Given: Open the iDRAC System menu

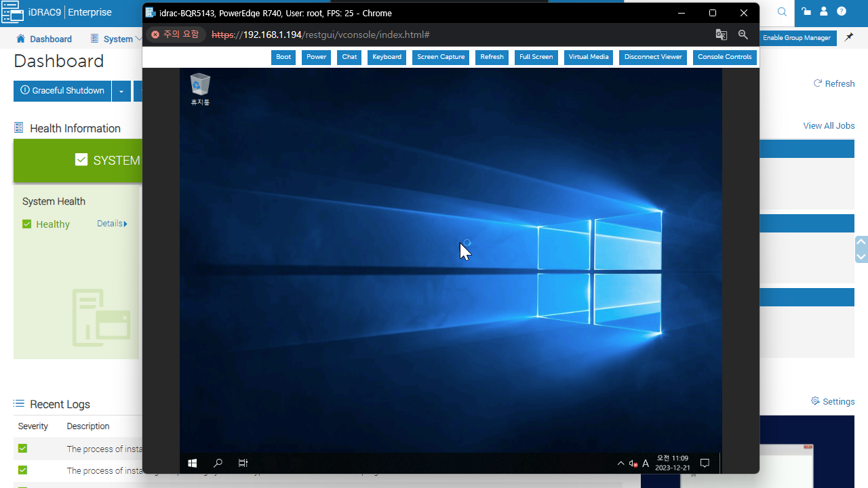Looking at the screenshot, I should [117, 39].
